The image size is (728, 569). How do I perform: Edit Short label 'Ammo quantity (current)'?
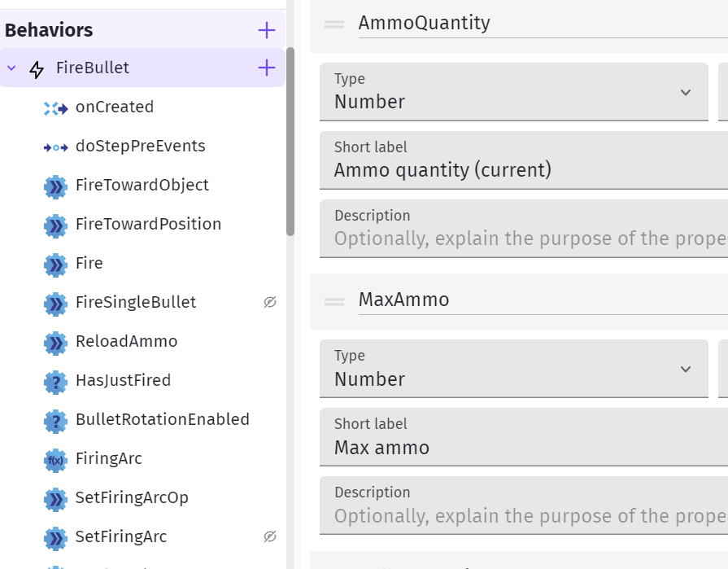tap(524, 160)
